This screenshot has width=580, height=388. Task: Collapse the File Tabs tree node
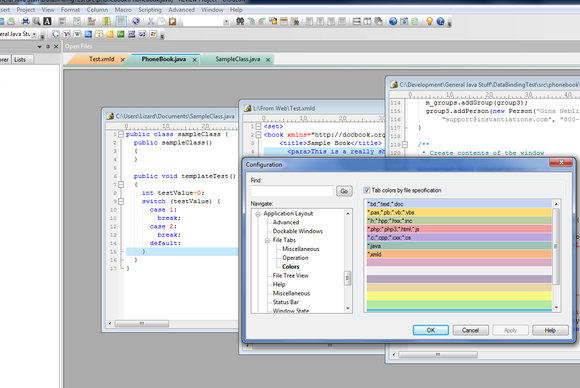click(x=267, y=240)
